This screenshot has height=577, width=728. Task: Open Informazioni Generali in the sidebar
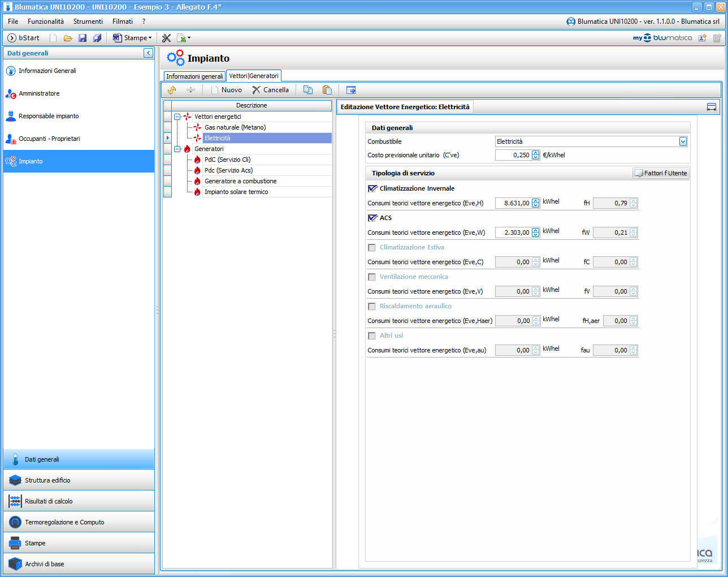(x=79, y=71)
